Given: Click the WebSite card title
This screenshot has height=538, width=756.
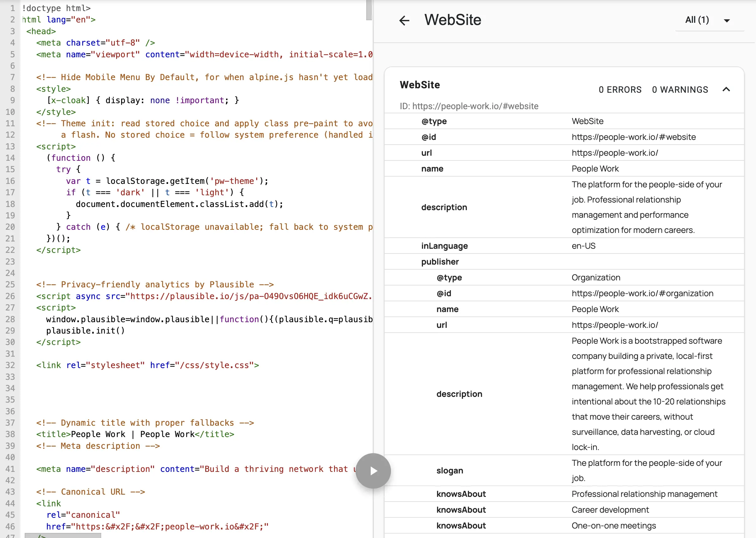Looking at the screenshot, I should [420, 85].
